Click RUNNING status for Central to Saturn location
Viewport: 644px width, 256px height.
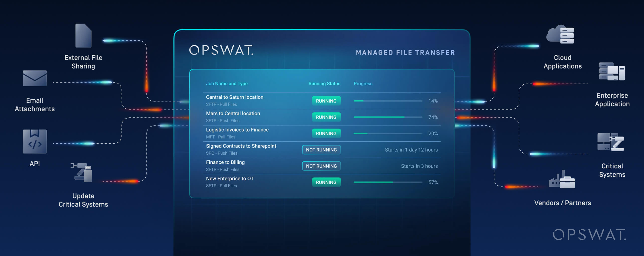(326, 101)
